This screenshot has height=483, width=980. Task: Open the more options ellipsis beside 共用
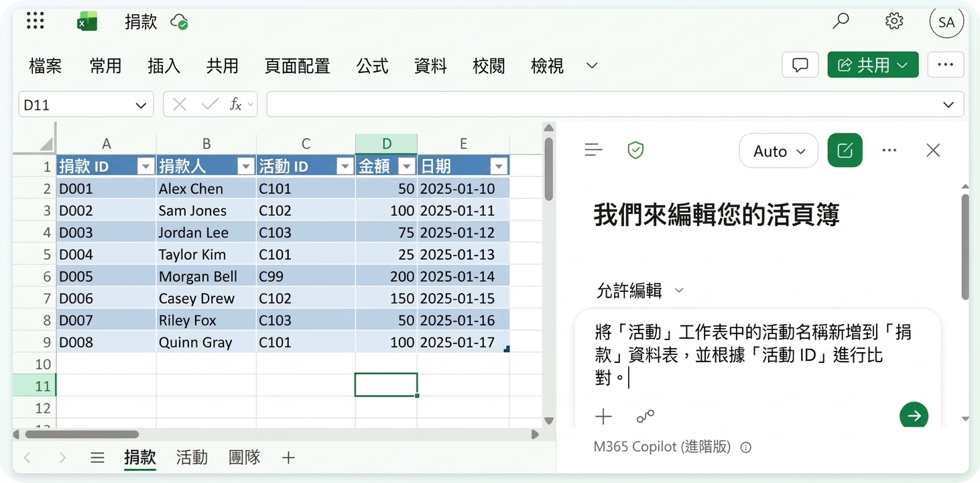pyautogui.click(x=946, y=65)
